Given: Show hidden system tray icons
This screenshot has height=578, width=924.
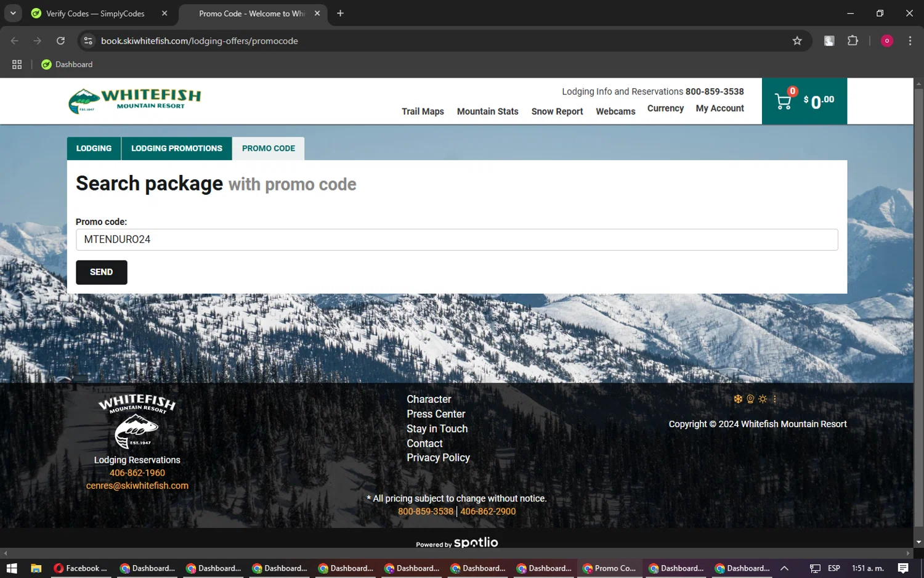Looking at the screenshot, I should tap(784, 568).
